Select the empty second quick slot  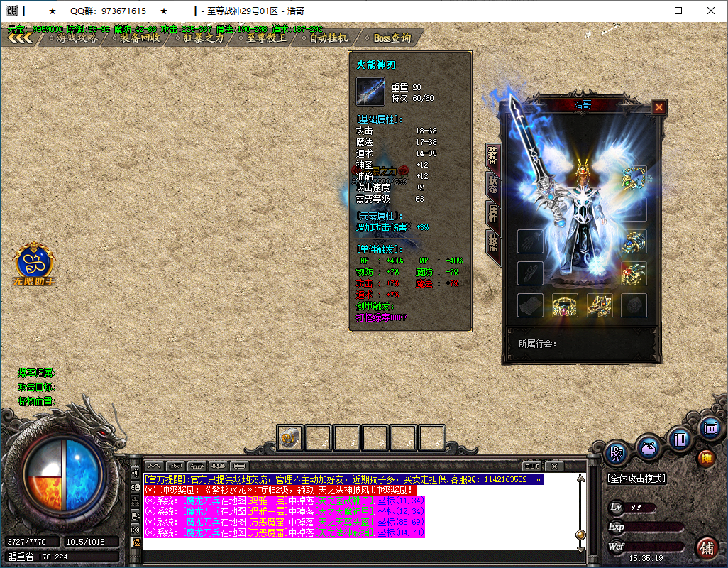click(x=318, y=437)
